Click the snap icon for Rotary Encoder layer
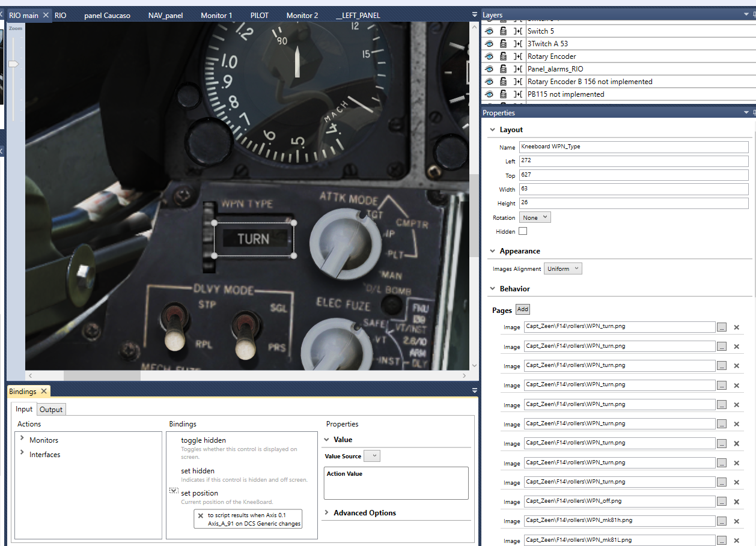756x546 pixels. coord(518,56)
